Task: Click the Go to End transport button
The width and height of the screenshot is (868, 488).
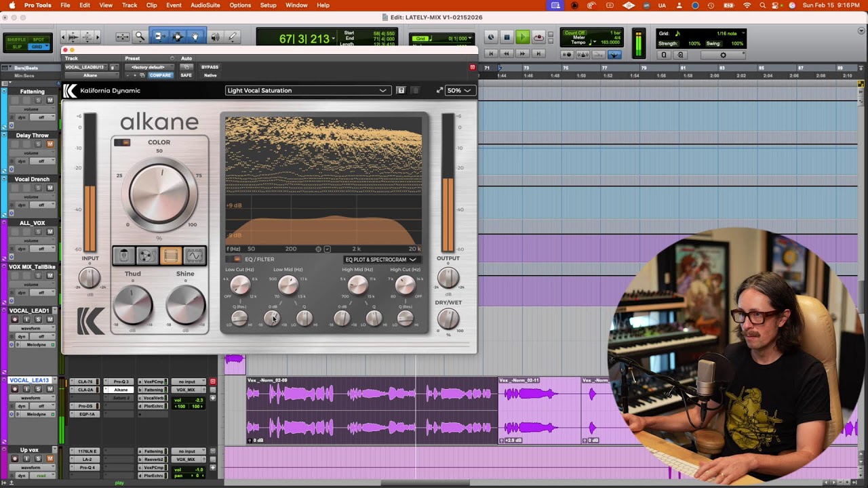Action: tap(538, 54)
